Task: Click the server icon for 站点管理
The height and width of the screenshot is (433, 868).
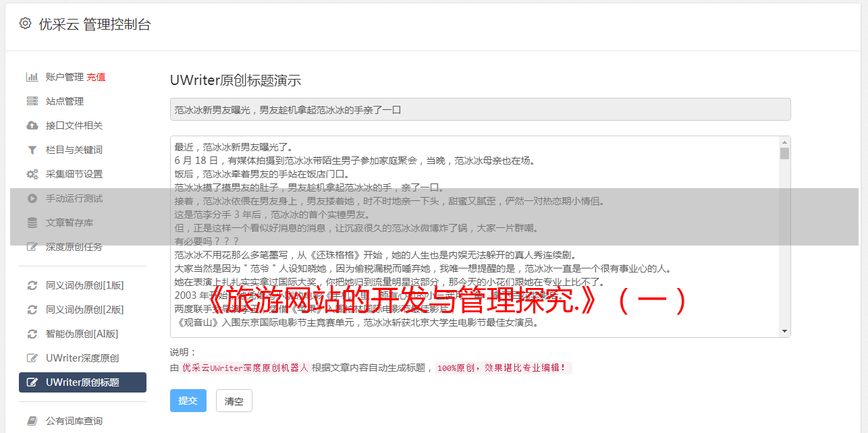Action: (x=32, y=101)
